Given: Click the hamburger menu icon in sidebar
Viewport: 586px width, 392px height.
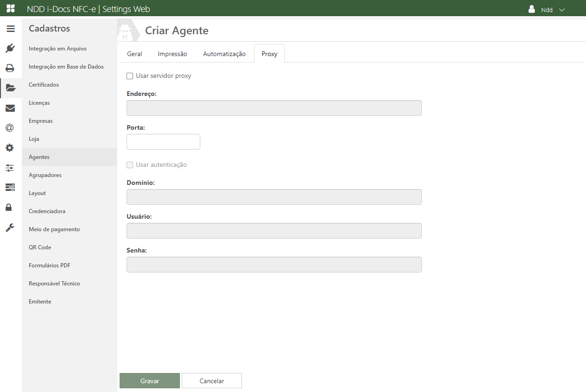Looking at the screenshot, I should (10, 29).
